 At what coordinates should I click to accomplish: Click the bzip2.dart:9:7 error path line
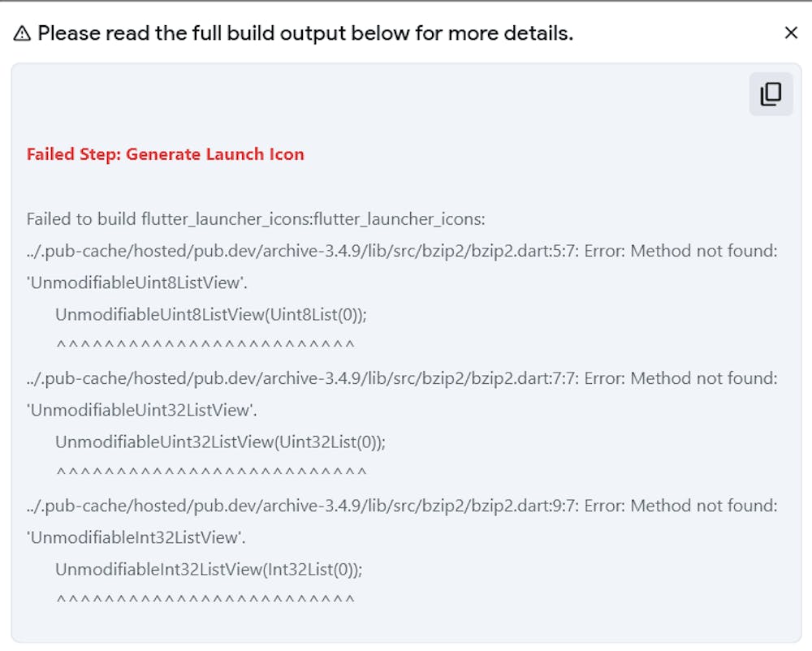click(402, 506)
